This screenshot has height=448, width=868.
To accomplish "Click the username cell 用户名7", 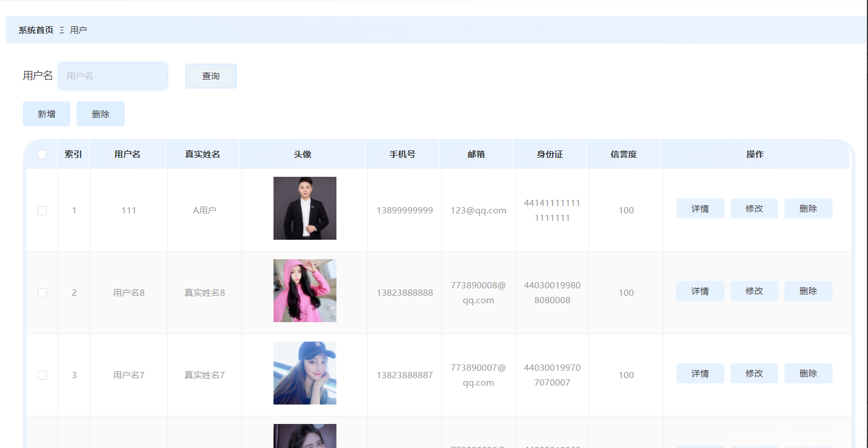I will (129, 375).
